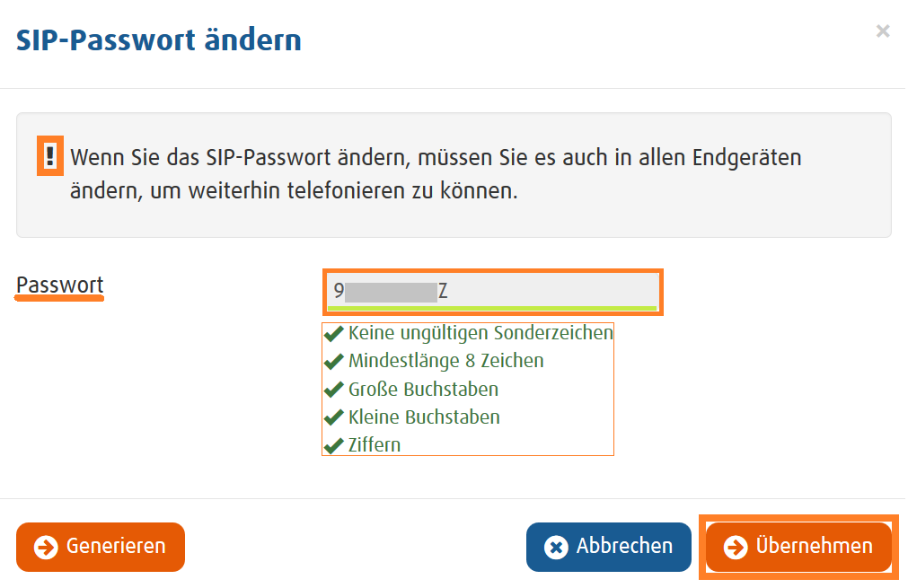Image resolution: width=908 pixels, height=588 pixels.
Task: Click the Passwort field label
Action: tap(60, 285)
